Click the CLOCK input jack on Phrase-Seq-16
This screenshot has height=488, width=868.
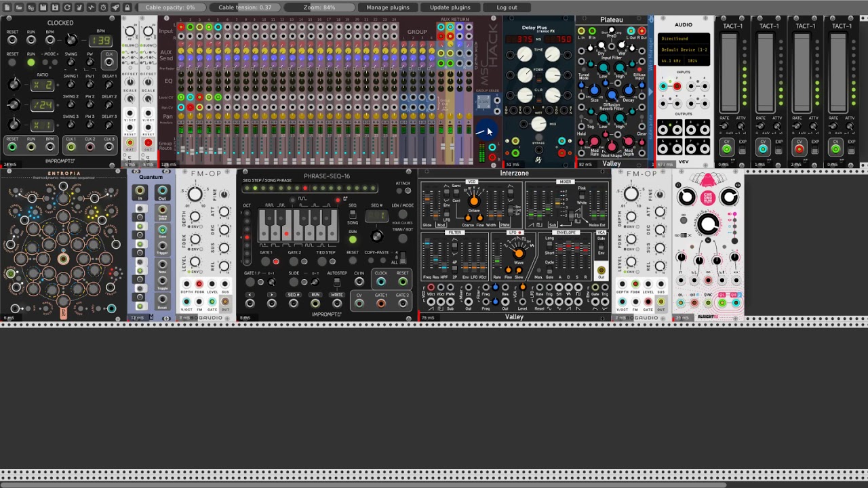pyautogui.click(x=381, y=282)
